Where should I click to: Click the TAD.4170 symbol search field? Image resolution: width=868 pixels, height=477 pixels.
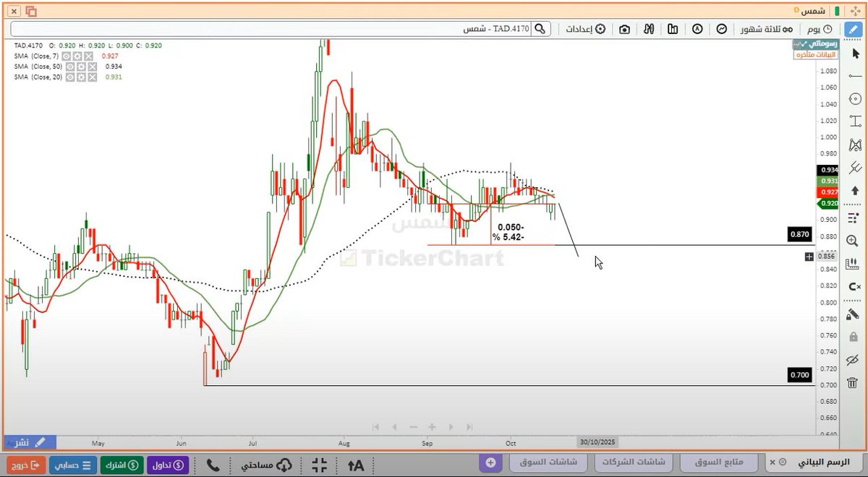pyautogui.click(x=281, y=29)
